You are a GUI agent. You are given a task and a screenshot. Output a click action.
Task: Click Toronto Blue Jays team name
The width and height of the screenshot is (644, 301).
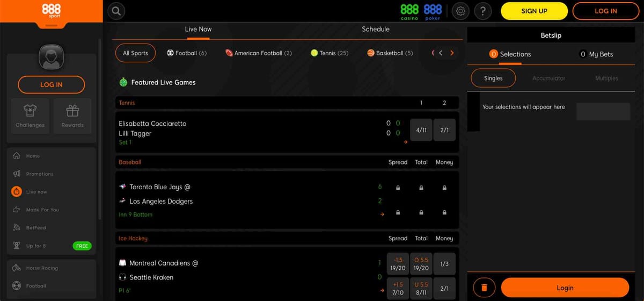(x=160, y=187)
